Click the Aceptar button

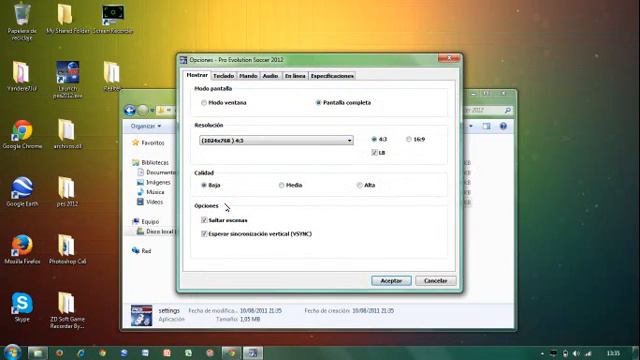point(391,281)
